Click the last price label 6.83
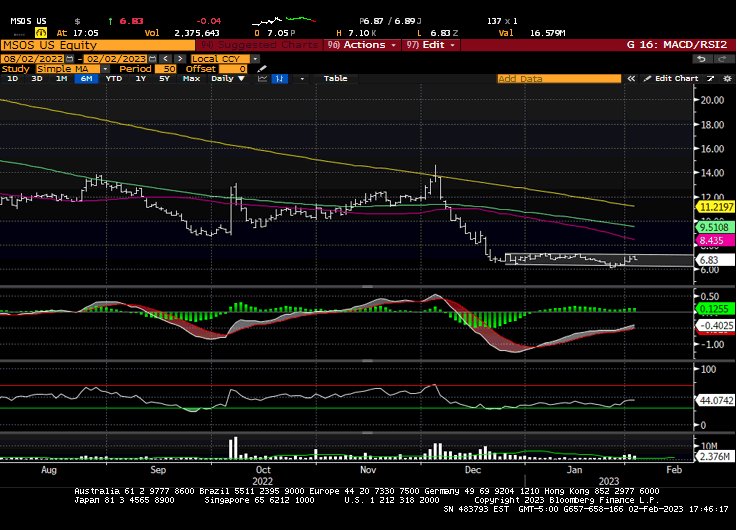736x530 pixels. (714, 260)
